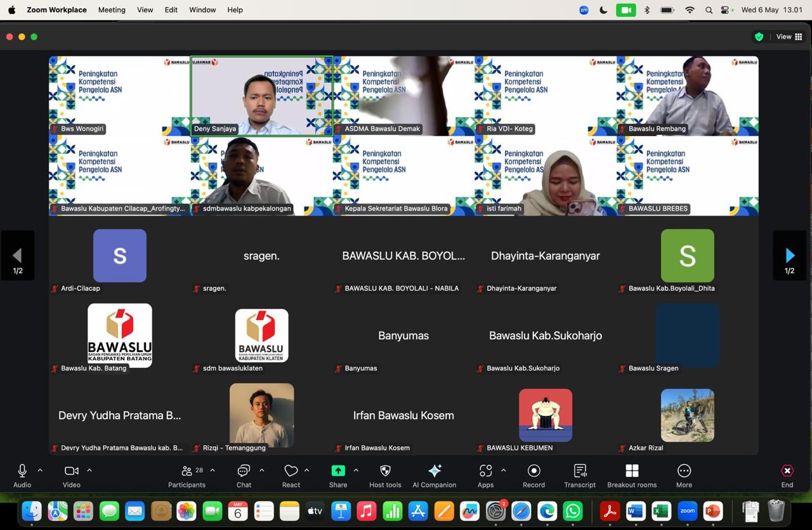This screenshot has height=530, width=812.
Task: Open the Zoom Workplace menu in menu bar
Action: pyautogui.click(x=56, y=10)
